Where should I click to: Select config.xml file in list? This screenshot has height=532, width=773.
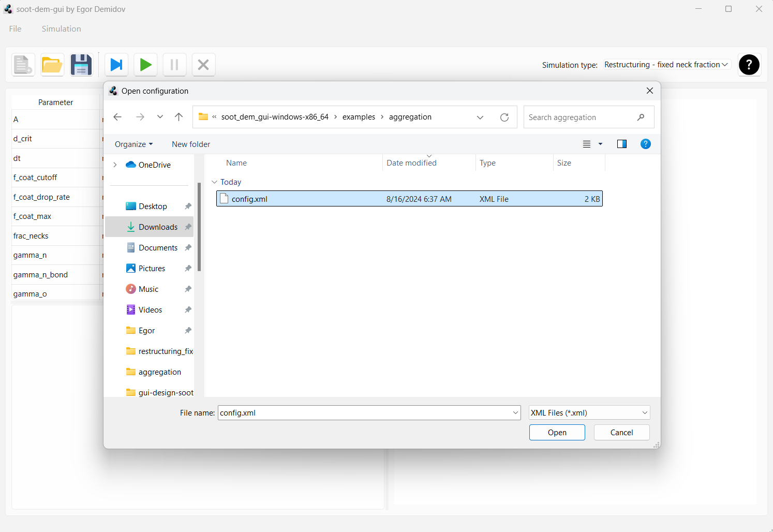[x=409, y=199]
